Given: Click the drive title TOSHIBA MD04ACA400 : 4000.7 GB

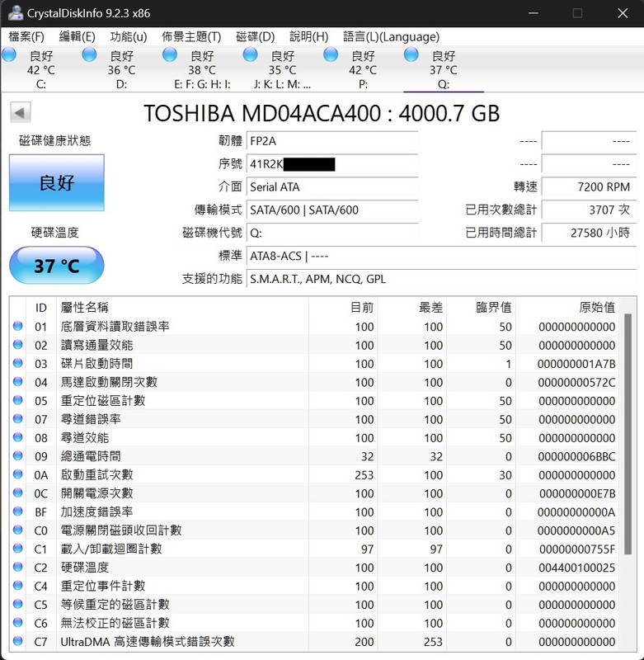Looking at the screenshot, I should point(322,113).
